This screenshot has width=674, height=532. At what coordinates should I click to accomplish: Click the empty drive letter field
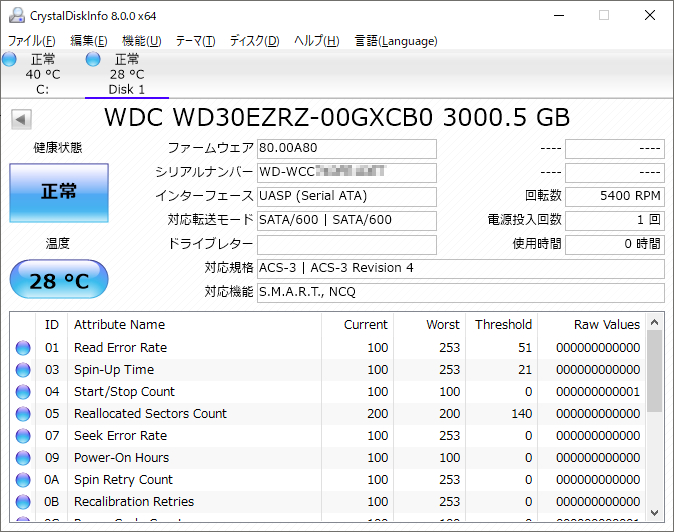[x=347, y=245]
